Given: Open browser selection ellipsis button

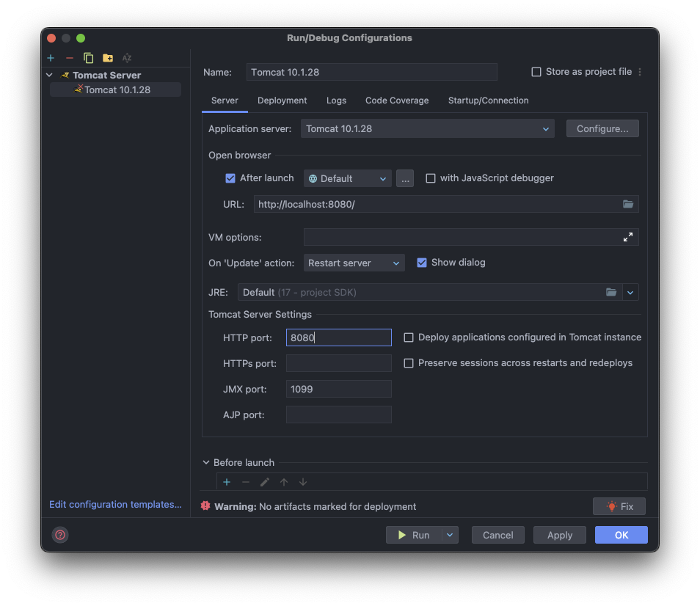Looking at the screenshot, I should 405,178.
